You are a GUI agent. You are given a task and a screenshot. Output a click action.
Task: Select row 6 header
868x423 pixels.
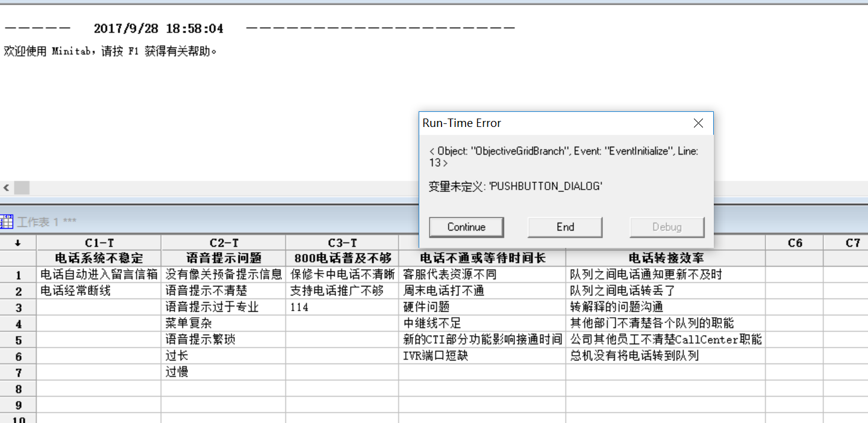pyautogui.click(x=18, y=356)
